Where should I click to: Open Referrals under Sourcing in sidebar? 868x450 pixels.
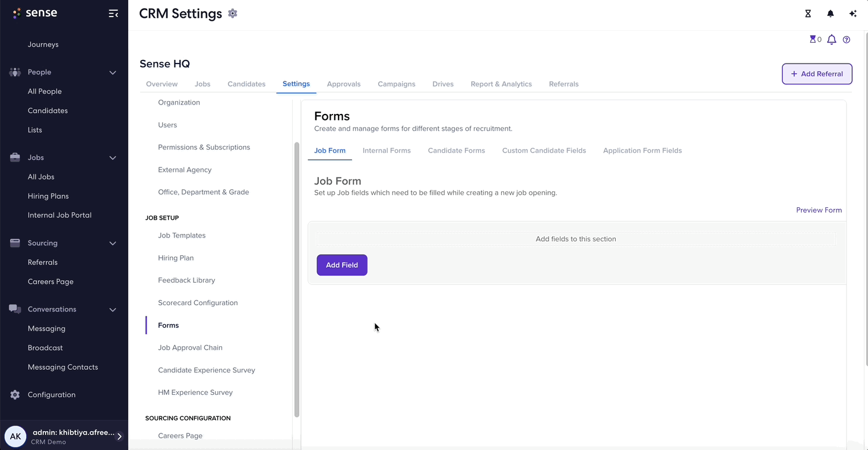[43, 262]
